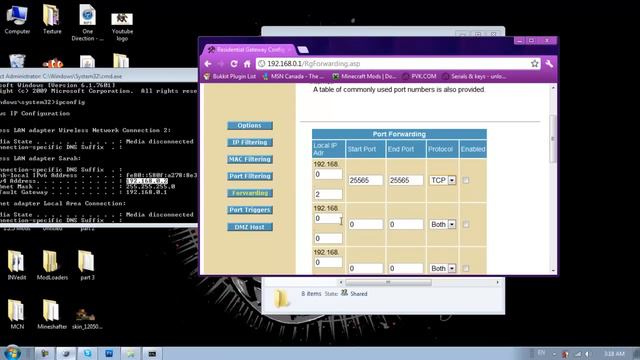The height and width of the screenshot is (360, 640).
Task: Open the MAC Filtering page
Action: click(x=250, y=159)
